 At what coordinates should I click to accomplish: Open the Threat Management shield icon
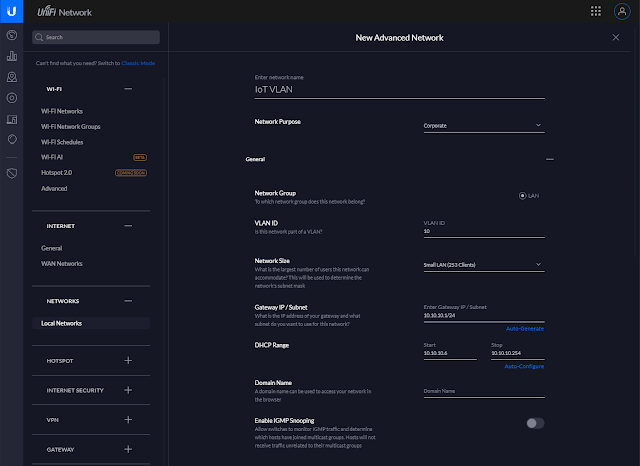(x=12, y=173)
